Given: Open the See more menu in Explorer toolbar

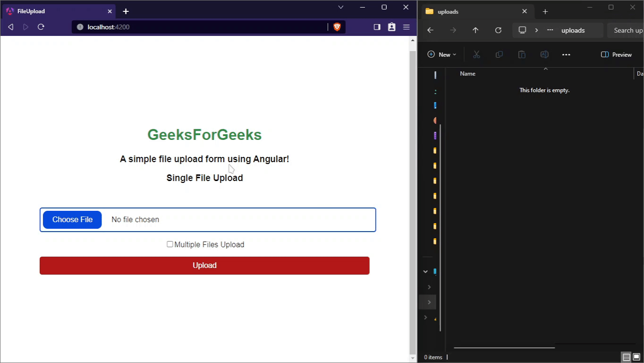Looking at the screenshot, I should click(566, 55).
